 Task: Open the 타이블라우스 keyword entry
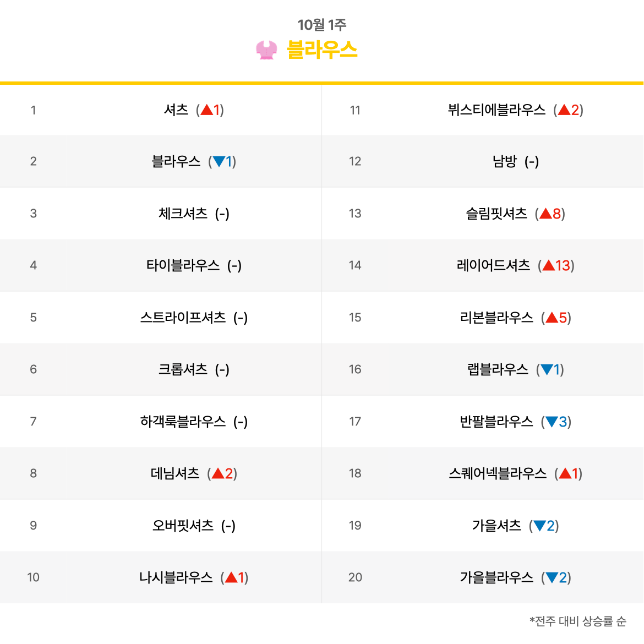[183, 265]
